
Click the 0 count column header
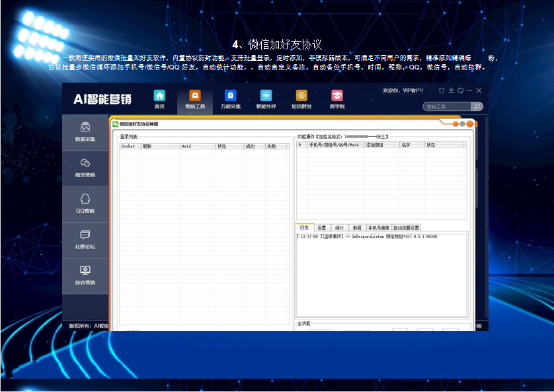click(x=301, y=145)
